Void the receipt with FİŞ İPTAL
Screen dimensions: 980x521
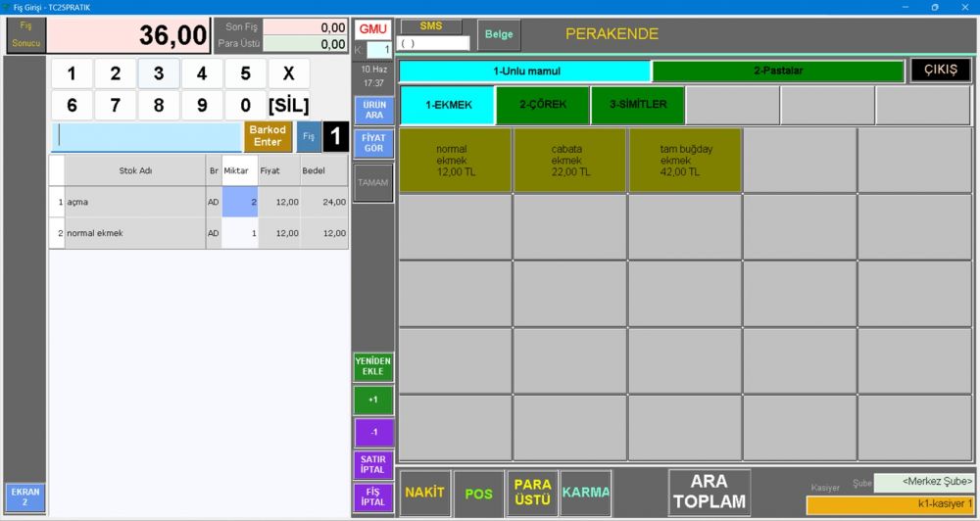373,497
